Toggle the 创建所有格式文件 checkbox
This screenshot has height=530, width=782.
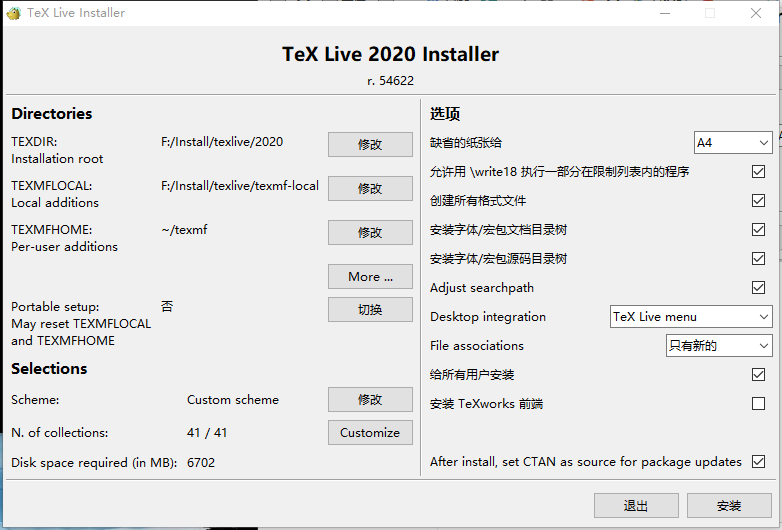[758, 200]
